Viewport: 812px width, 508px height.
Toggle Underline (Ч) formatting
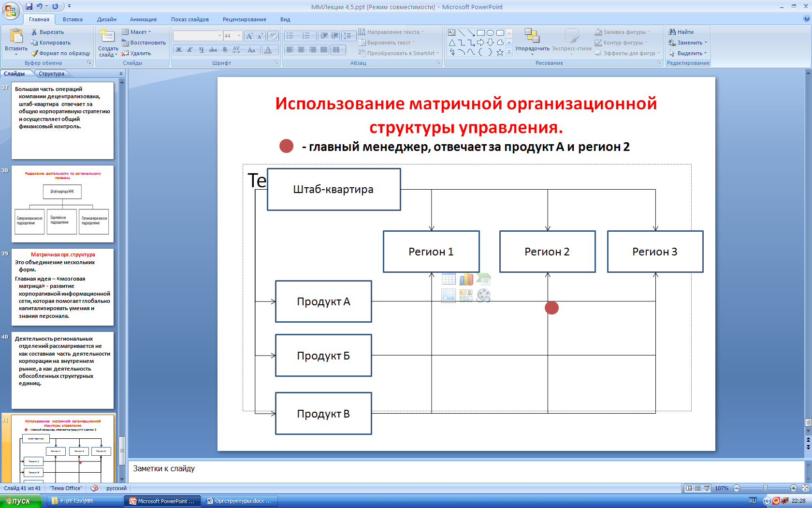(x=202, y=50)
